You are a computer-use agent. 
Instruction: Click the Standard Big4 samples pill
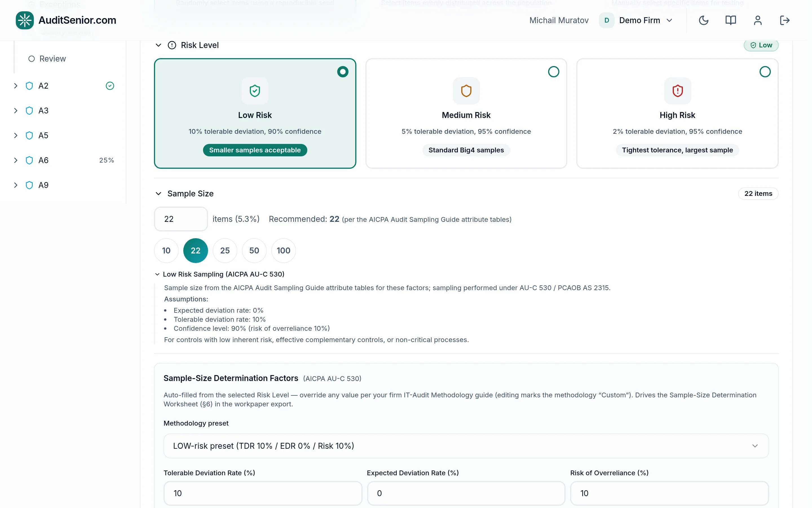[466, 150]
